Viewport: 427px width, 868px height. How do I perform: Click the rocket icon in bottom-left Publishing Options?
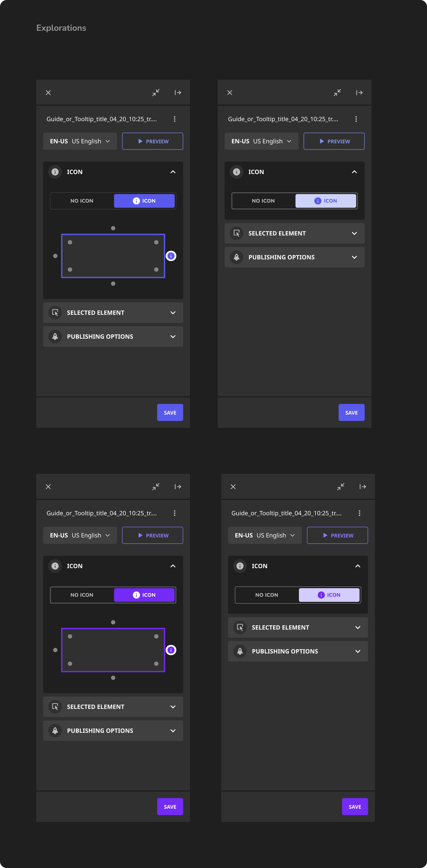(55, 730)
